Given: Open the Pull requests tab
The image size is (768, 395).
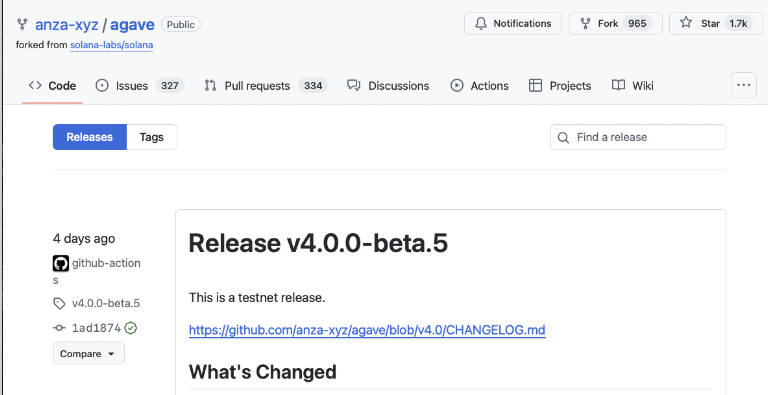Looking at the screenshot, I should point(266,86).
